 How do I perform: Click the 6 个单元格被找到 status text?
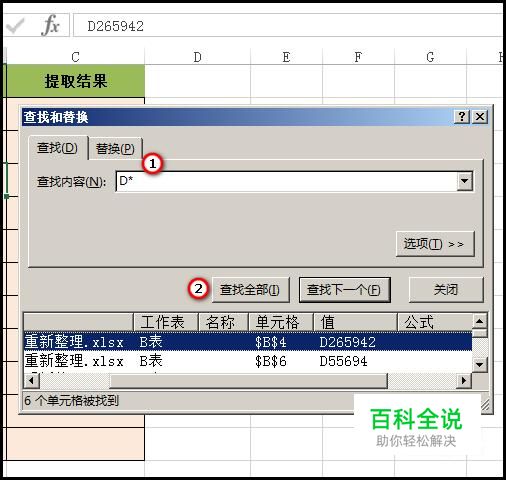pos(71,401)
